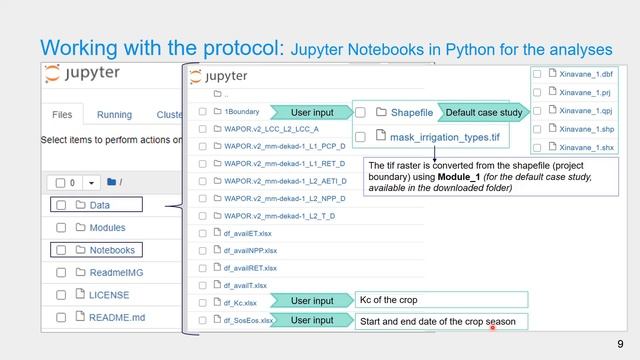Viewport: 640px width, 360px height.
Task: Click the file icon beside Xinavane_1.shp
Action: point(552,128)
